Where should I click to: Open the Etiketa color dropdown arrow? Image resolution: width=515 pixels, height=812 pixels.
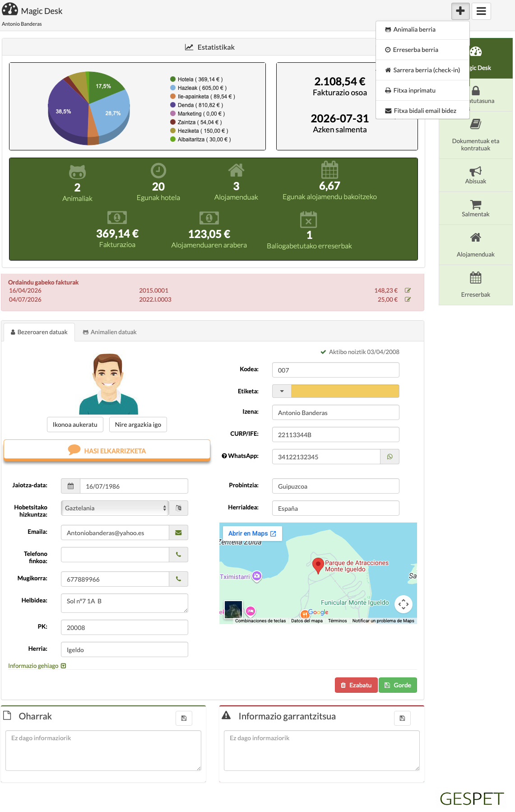[x=282, y=391]
